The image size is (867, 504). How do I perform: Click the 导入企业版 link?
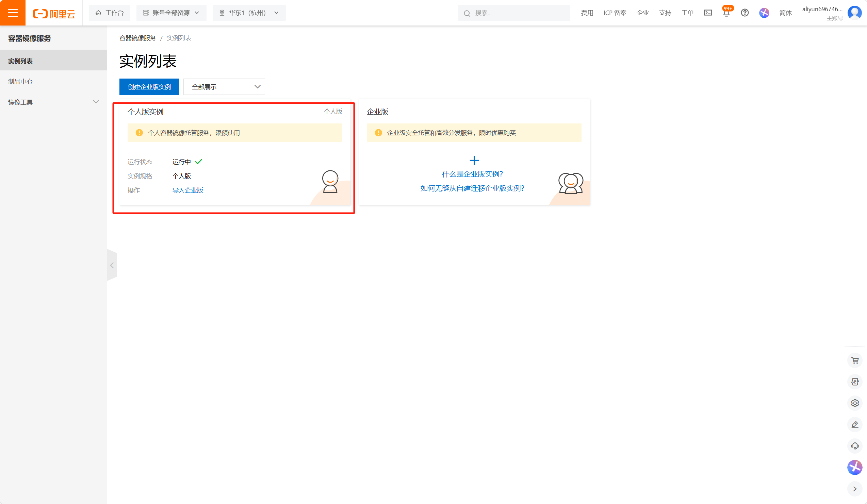[187, 190]
